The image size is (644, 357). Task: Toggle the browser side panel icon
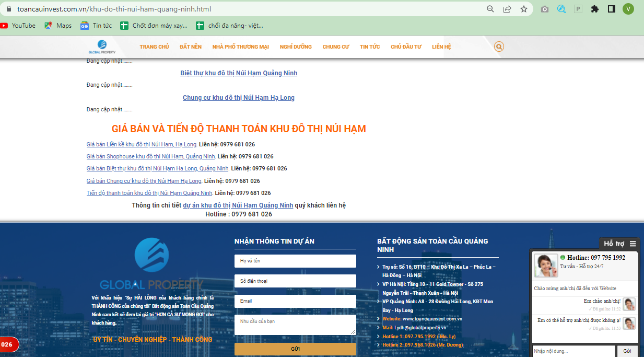[612, 9]
